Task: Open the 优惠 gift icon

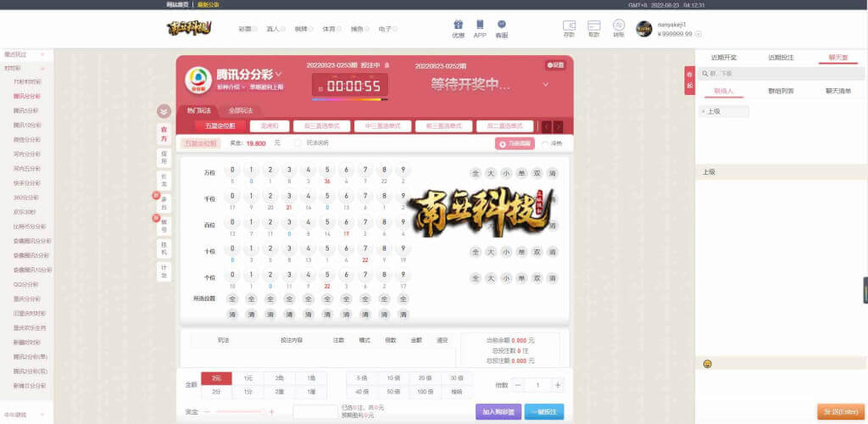Action: pos(459,25)
